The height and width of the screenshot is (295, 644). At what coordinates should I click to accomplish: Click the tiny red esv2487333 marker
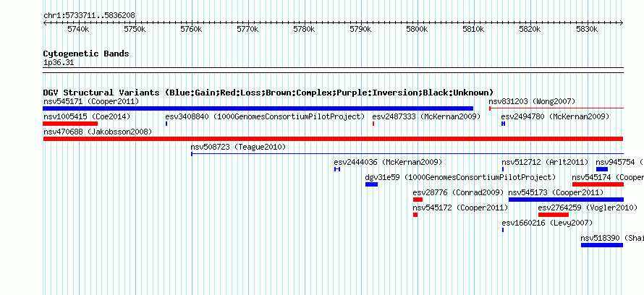[x=373, y=124]
